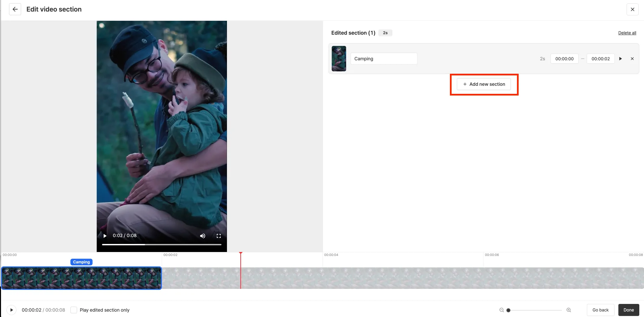This screenshot has height=317, width=644.
Task: Click the Done button
Action: tap(629, 310)
